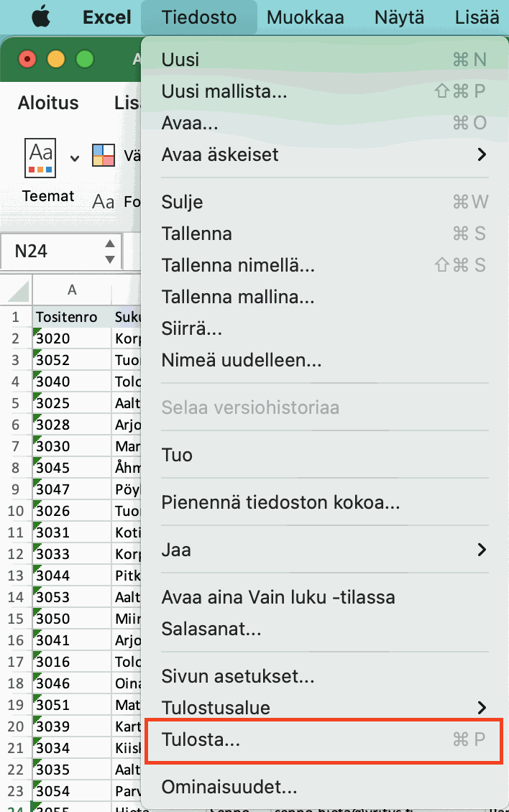Select cell with value 3046
The height and width of the screenshot is (812, 509).
[x=72, y=683]
